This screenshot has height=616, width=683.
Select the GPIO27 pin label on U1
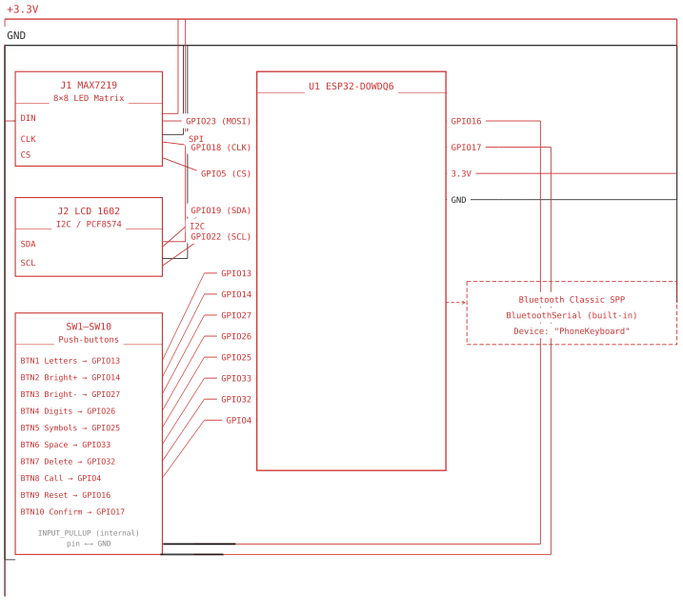click(x=236, y=315)
